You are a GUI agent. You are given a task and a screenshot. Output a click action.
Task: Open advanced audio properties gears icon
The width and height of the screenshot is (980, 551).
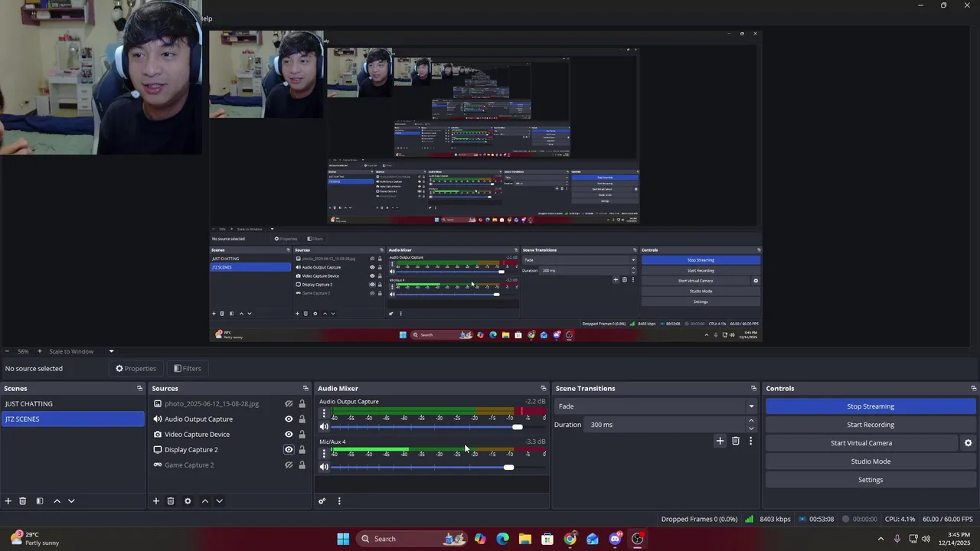click(322, 501)
